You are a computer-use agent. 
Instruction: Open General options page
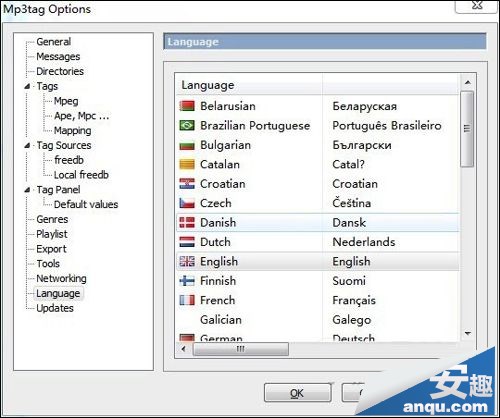(54, 42)
